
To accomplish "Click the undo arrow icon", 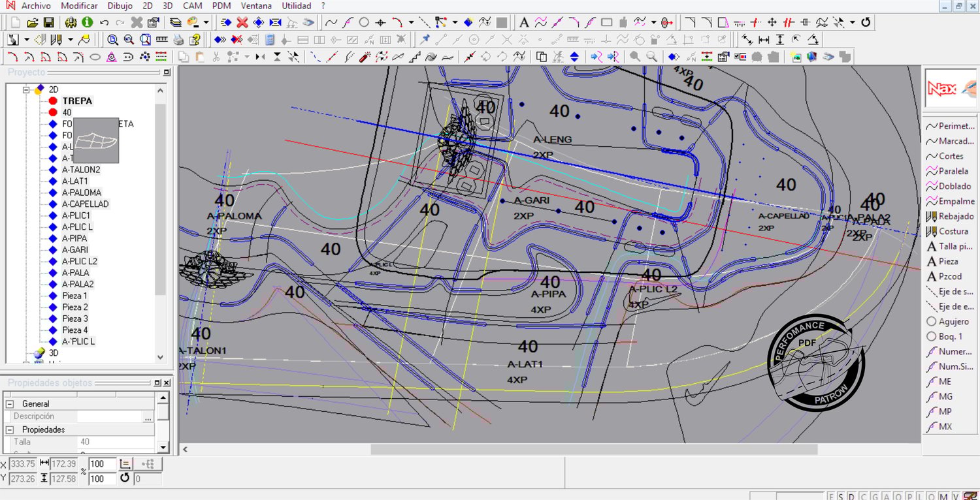I will (104, 23).
